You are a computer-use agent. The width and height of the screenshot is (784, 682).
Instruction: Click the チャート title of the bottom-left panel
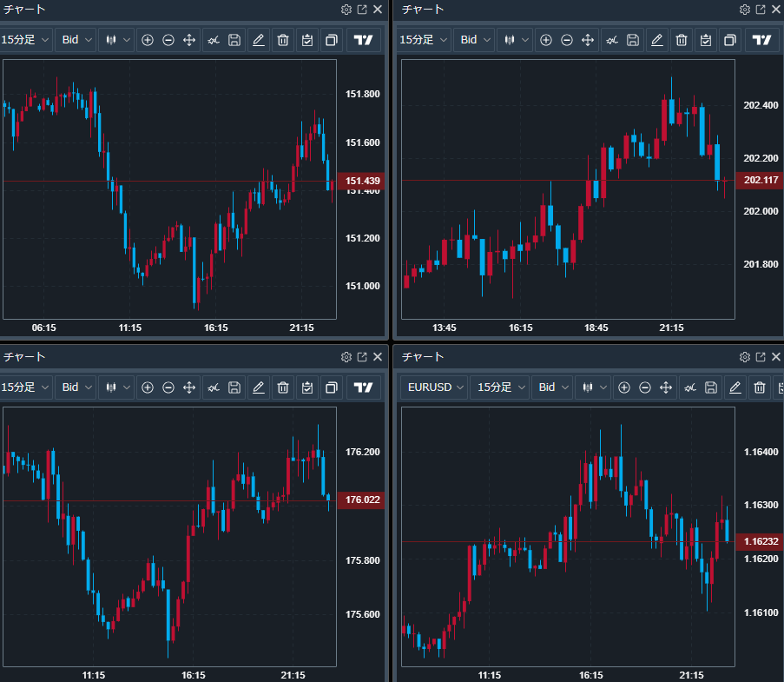[24, 357]
